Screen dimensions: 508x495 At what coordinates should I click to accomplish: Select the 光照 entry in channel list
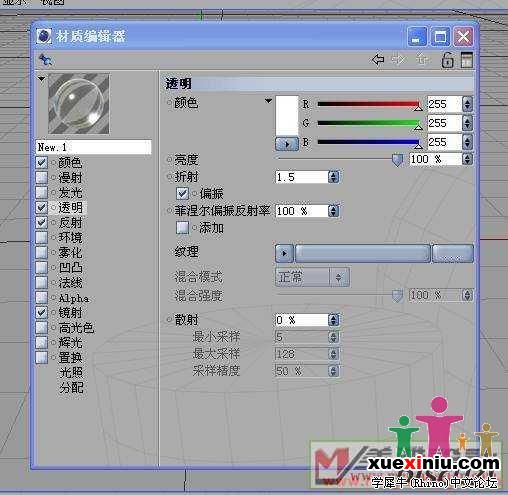[71, 372]
